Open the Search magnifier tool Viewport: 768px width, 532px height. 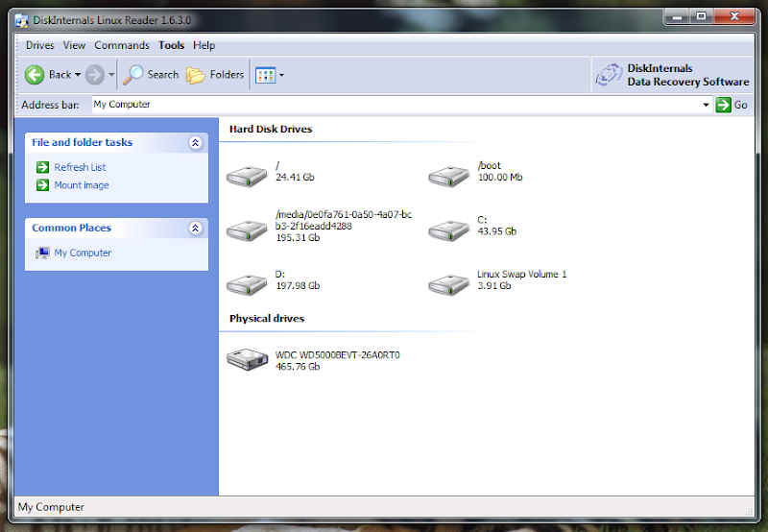pos(132,75)
